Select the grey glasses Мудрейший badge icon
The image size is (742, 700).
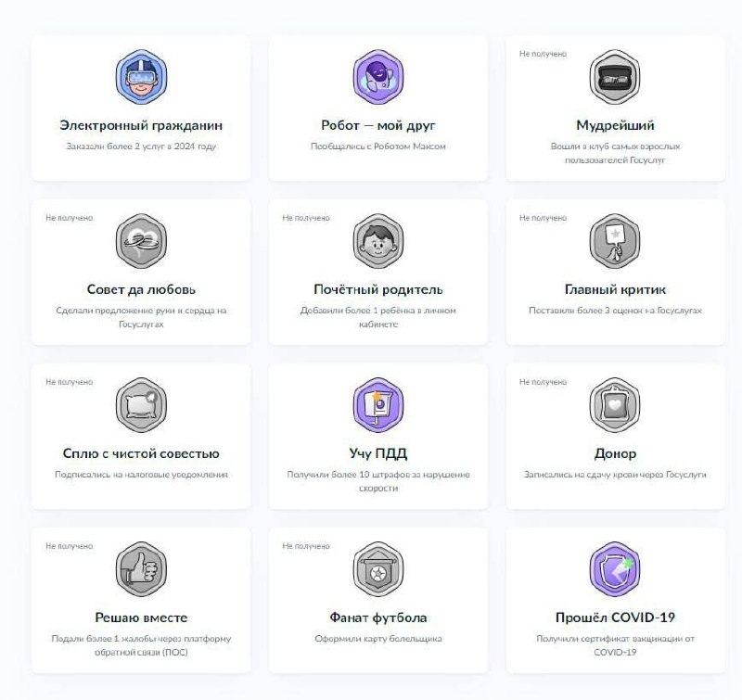tap(615, 77)
